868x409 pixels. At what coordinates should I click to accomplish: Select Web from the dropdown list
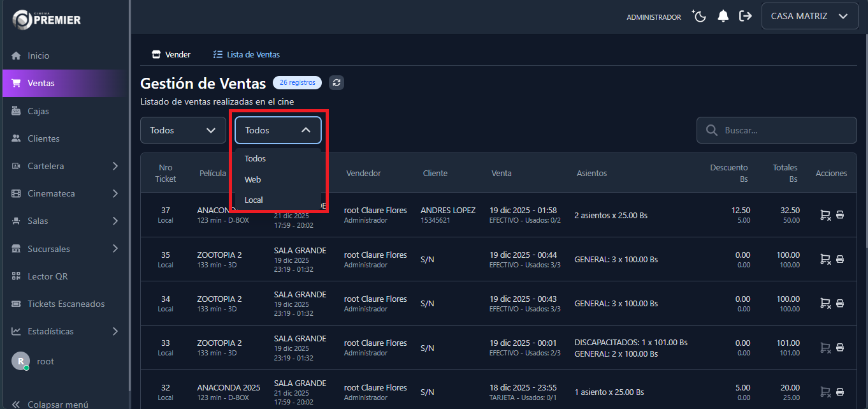pyautogui.click(x=253, y=179)
